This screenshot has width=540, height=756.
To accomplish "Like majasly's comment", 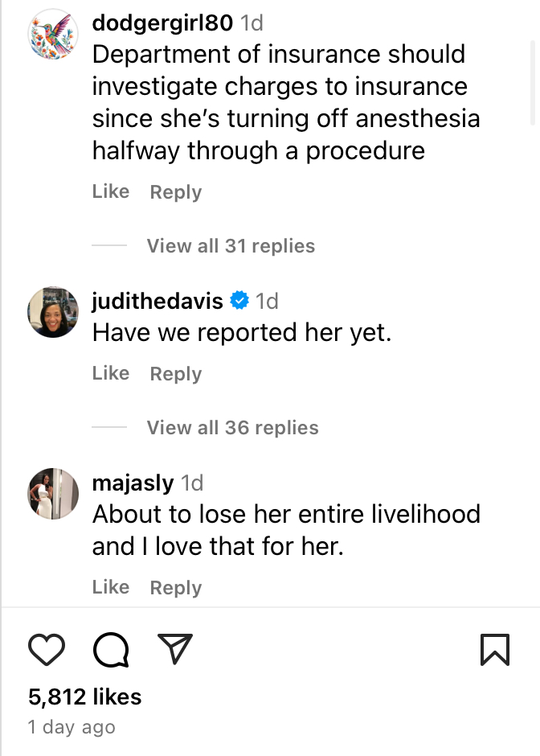I will point(111,587).
